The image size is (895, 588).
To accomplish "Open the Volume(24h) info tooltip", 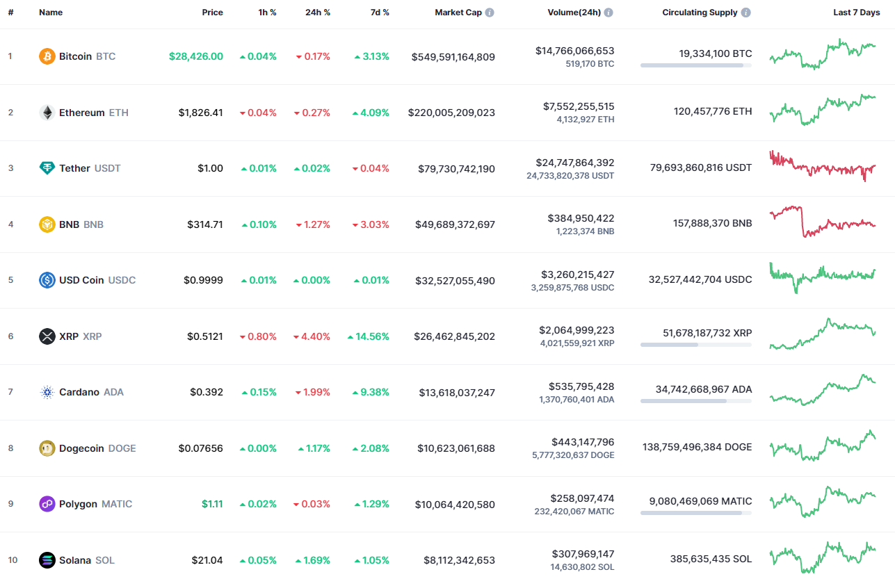I will (x=610, y=12).
